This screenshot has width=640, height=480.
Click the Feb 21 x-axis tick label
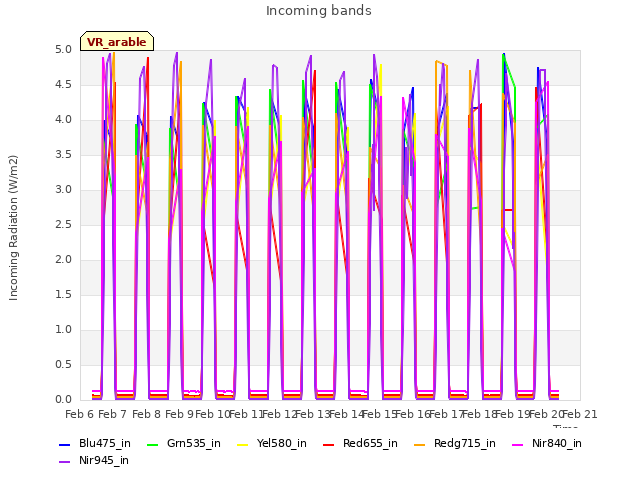[580, 414]
